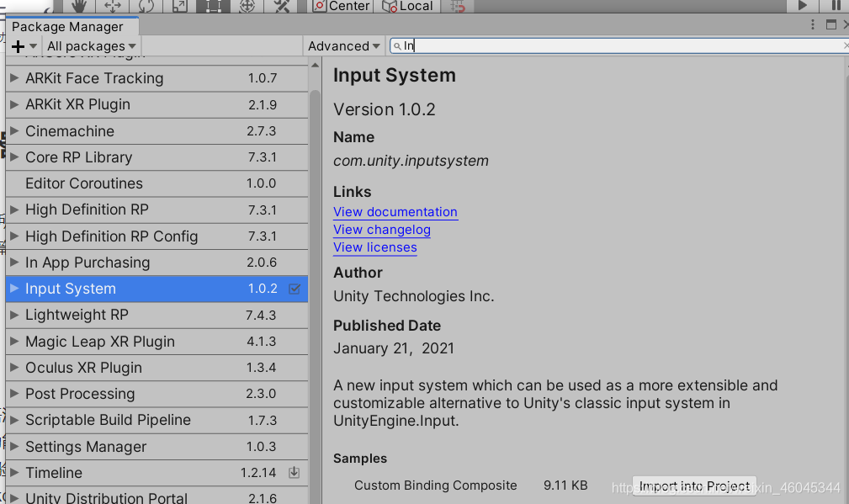Select the Rotate tool in Unity toolbar
Viewport: 849px width, 504px height.
point(146,6)
